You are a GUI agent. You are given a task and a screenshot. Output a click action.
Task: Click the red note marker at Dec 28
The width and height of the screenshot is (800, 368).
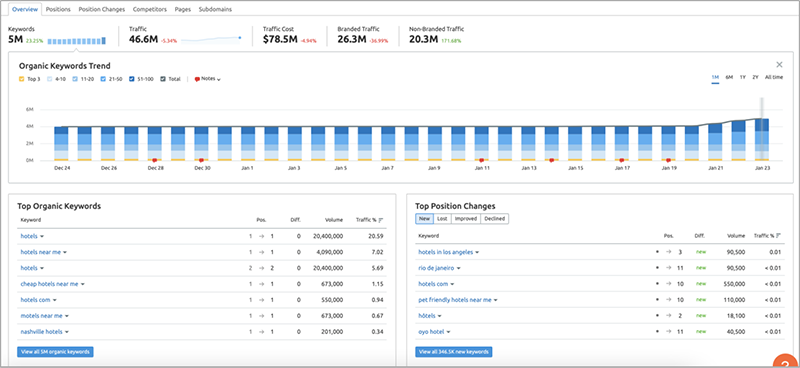pos(154,160)
